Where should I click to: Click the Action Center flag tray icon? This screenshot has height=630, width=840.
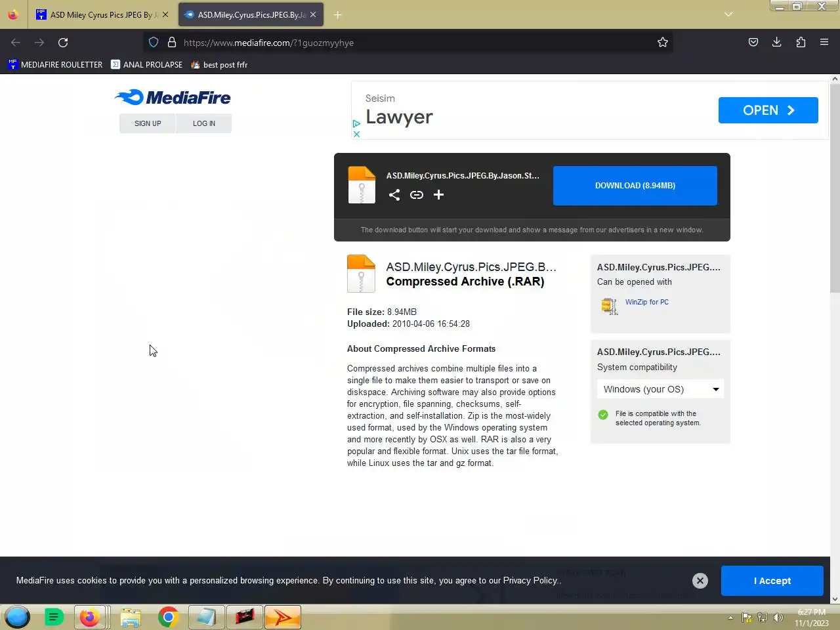point(747,618)
